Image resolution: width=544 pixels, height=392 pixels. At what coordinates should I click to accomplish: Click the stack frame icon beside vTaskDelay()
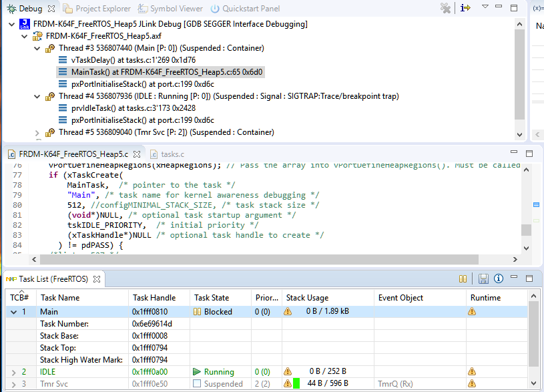(x=63, y=60)
